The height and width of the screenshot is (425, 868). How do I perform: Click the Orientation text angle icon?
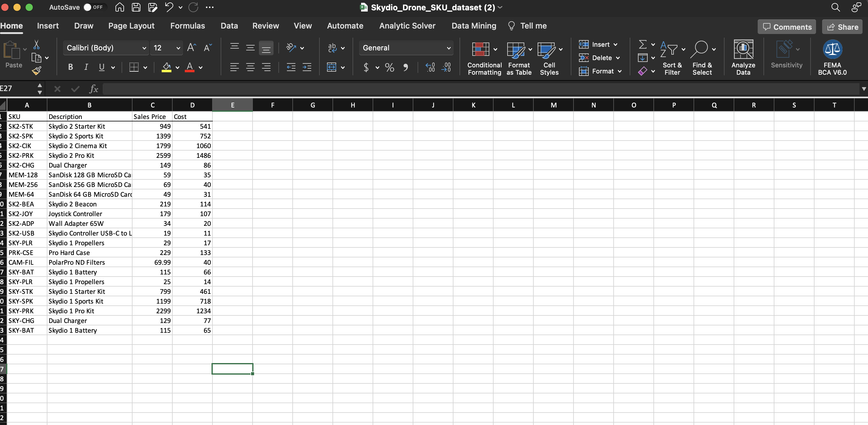pos(291,48)
